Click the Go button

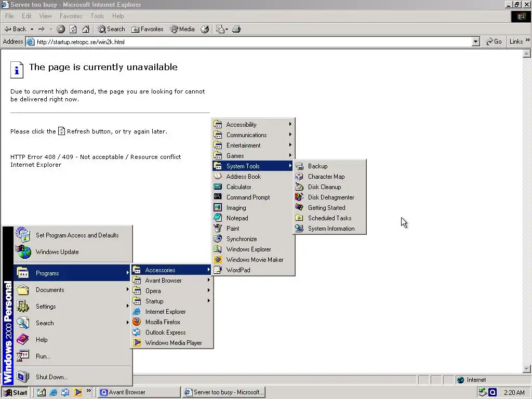point(494,42)
